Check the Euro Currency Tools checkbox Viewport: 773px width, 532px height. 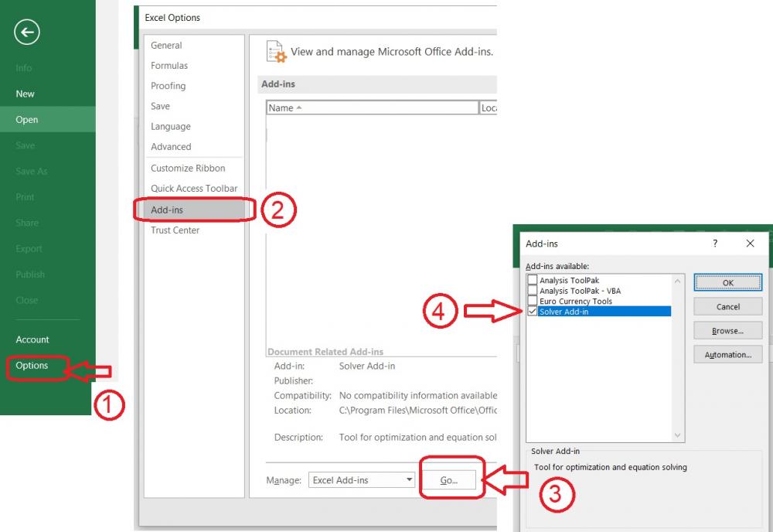pos(532,301)
